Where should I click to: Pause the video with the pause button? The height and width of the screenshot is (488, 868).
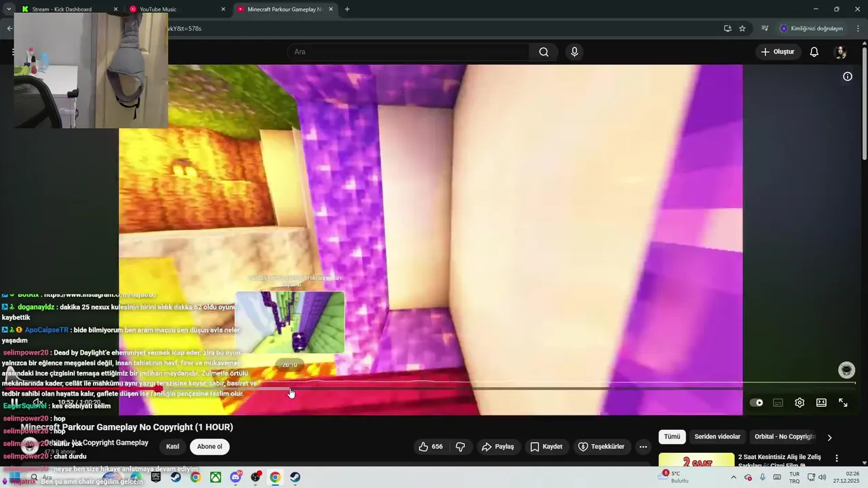click(x=14, y=403)
